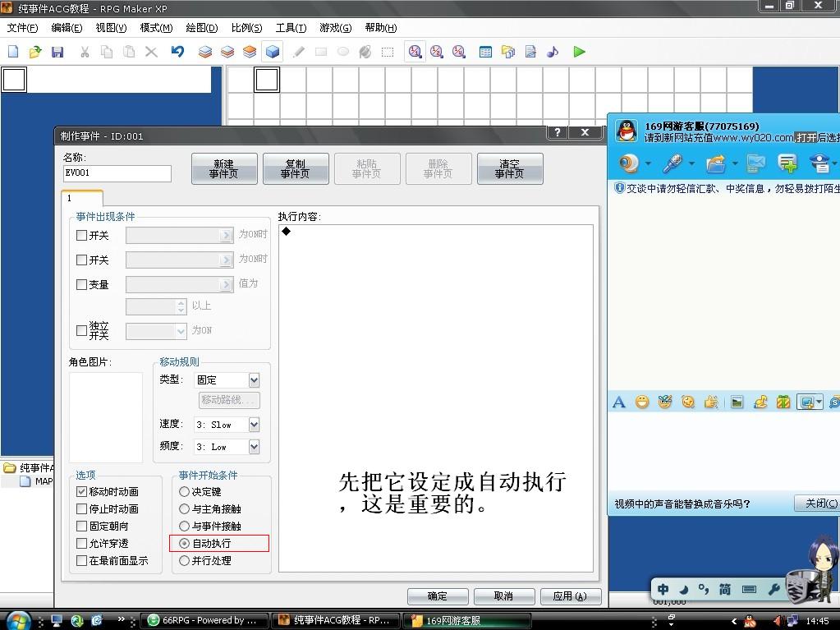Select the 自动执行 trigger radio button
The height and width of the screenshot is (630, 840).
point(184,543)
